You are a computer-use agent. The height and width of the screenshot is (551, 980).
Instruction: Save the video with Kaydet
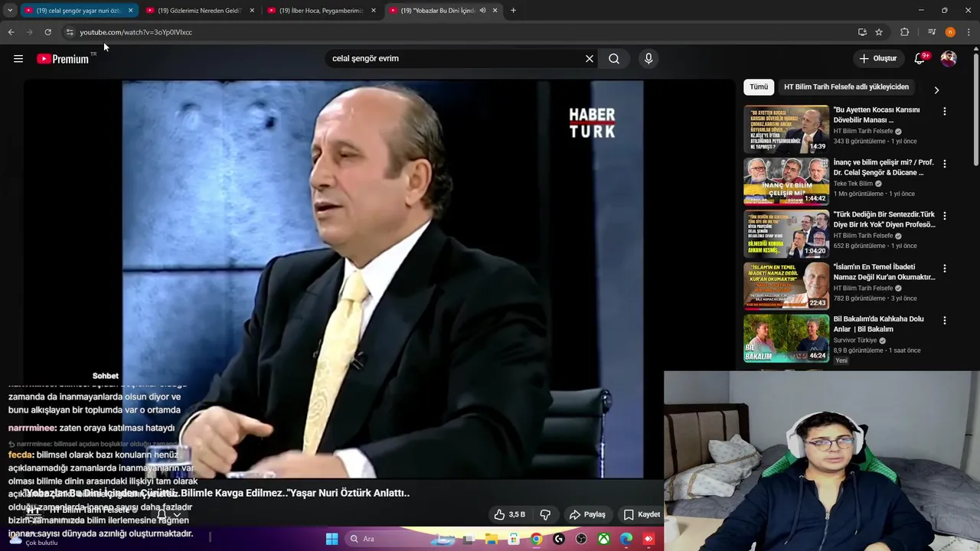642,514
